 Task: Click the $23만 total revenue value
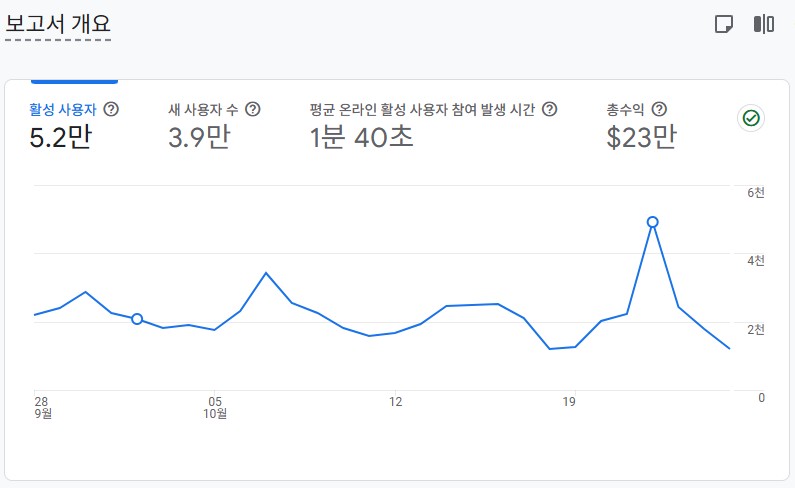click(641, 137)
